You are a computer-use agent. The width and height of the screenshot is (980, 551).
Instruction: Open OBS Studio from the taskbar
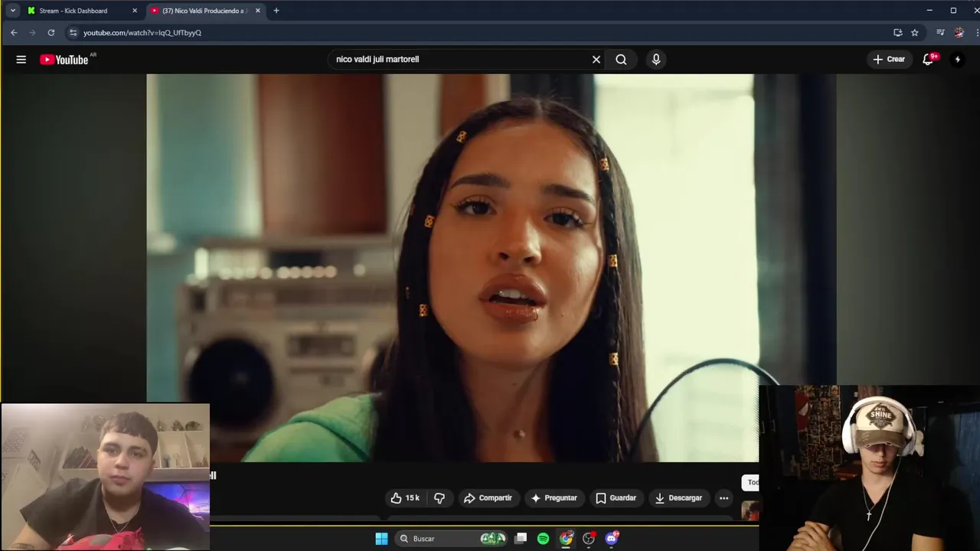click(x=589, y=539)
